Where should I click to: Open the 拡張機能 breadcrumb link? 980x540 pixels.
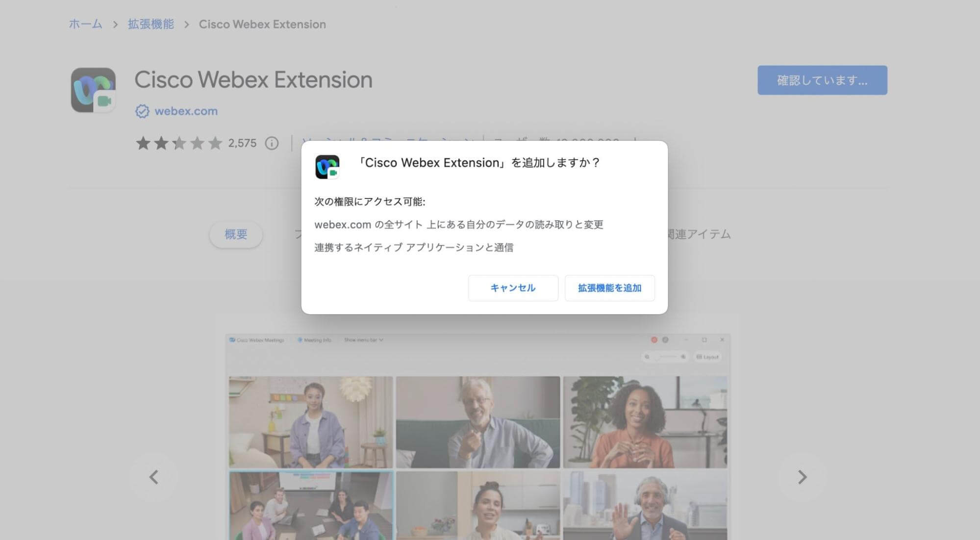151,24
